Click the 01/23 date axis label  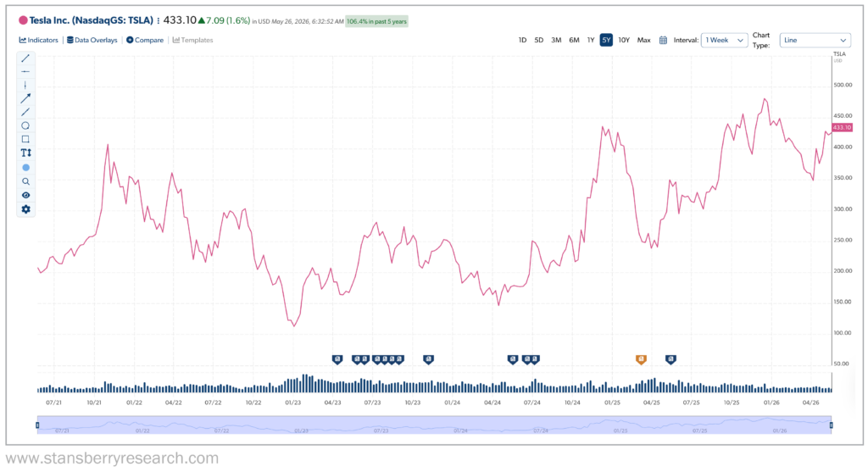coord(292,403)
